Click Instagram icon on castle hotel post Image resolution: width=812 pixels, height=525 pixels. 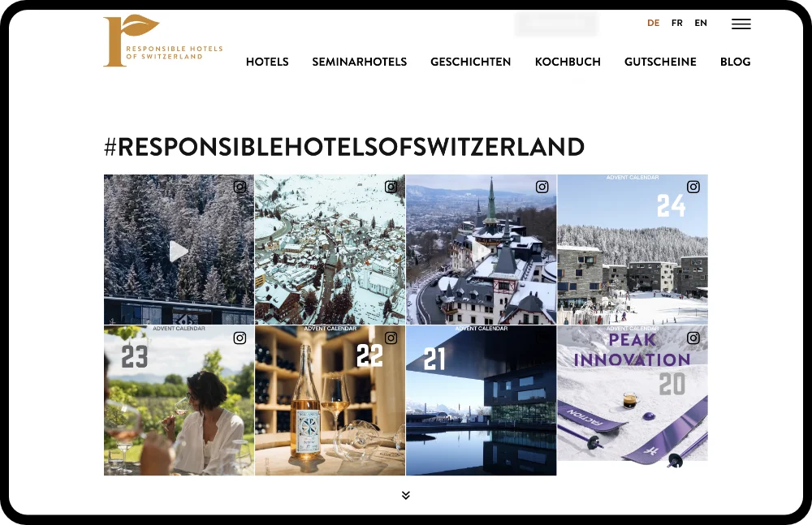click(542, 187)
